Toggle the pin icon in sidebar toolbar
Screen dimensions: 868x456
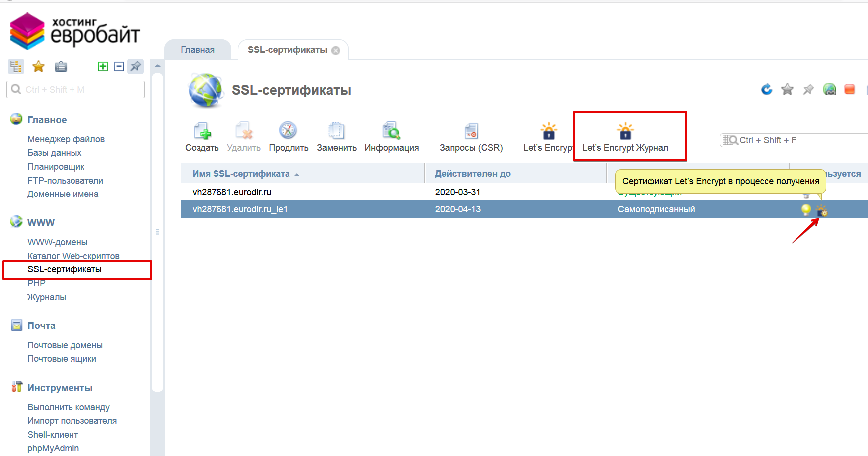click(x=135, y=66)
